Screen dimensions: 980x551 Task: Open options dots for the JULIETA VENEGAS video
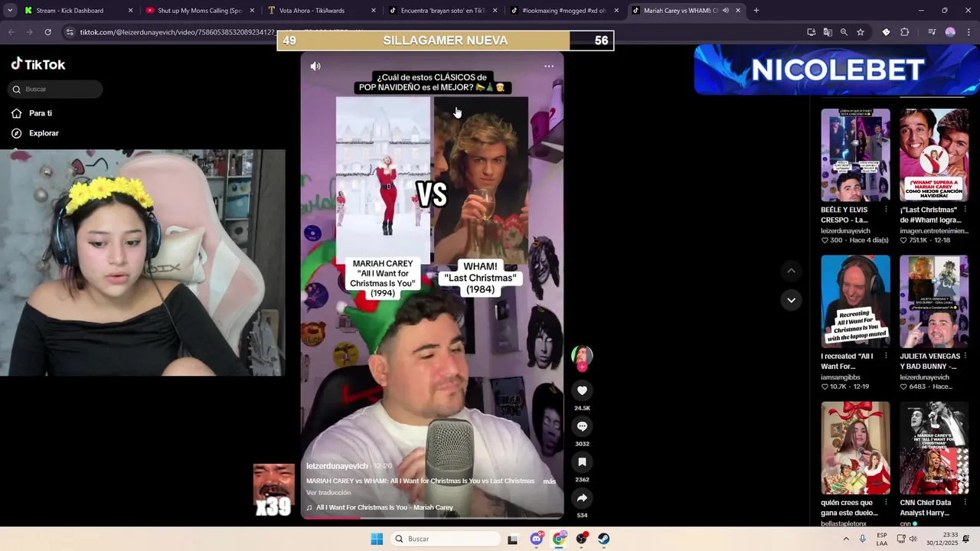tap(965, 357)
